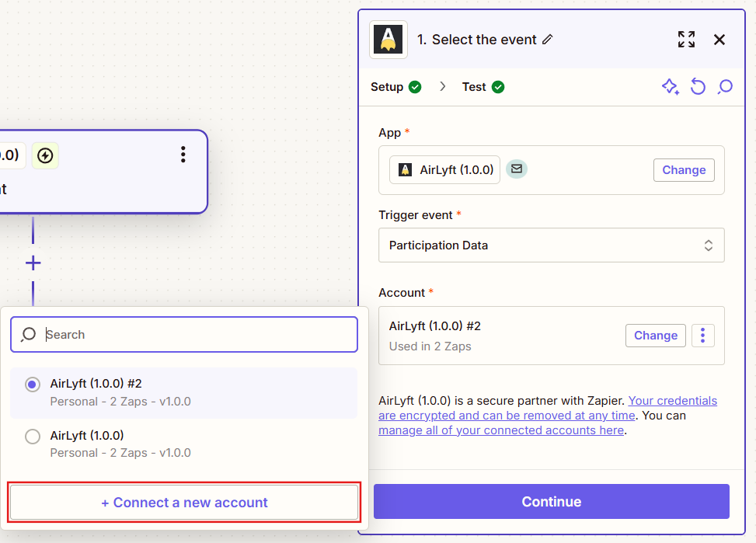Open the Trigger event Participation Data dropdown

pyautogui.click(x=551, y=245)
